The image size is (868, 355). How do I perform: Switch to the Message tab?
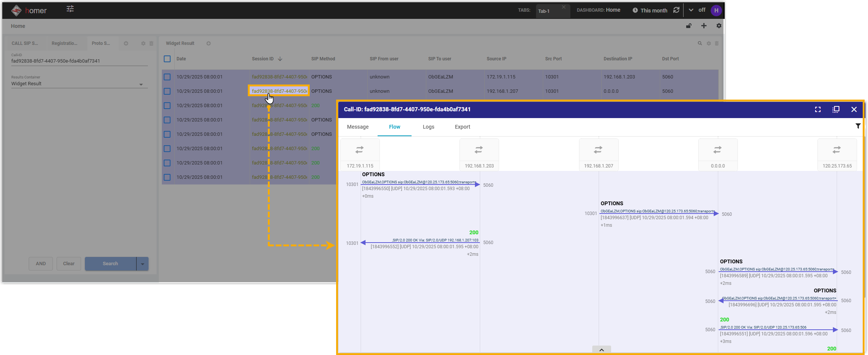click(358, 127)
